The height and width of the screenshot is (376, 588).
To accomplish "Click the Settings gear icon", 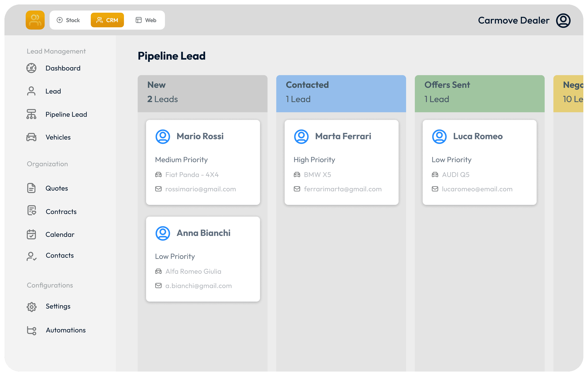I will point(32,307).
